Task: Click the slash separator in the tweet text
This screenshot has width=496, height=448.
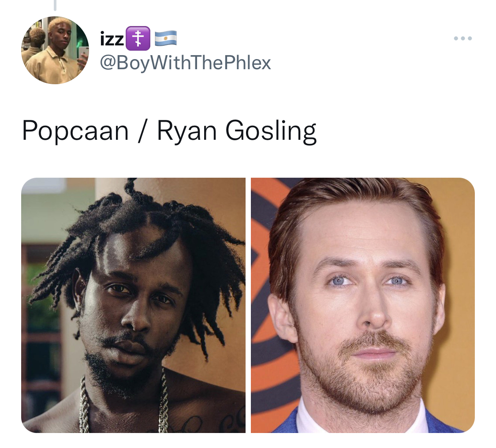Action: click(143, 131)
